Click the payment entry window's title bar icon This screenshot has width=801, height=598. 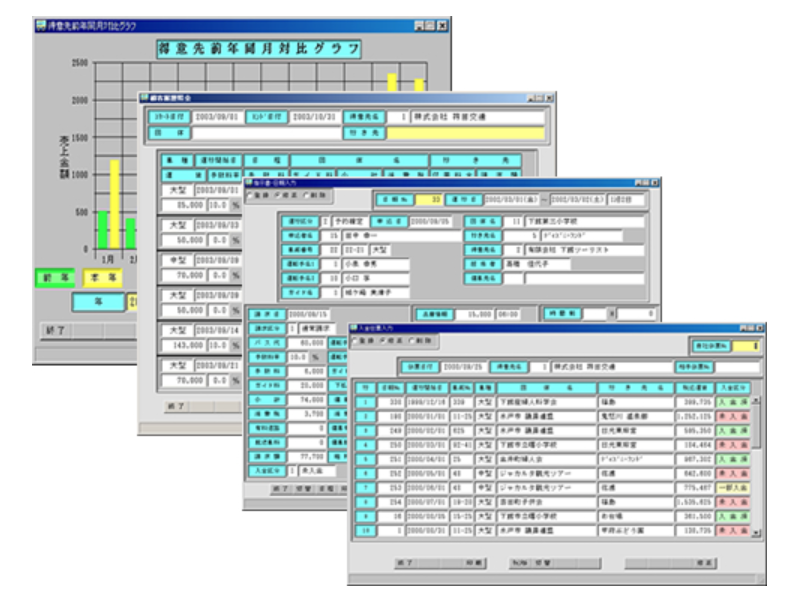(355, 328)
